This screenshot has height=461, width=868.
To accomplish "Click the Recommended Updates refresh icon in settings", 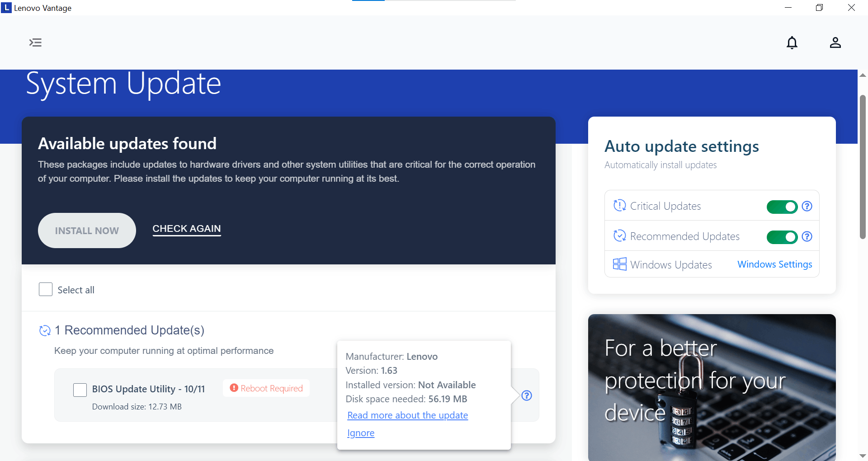I will tap(619, 236).
